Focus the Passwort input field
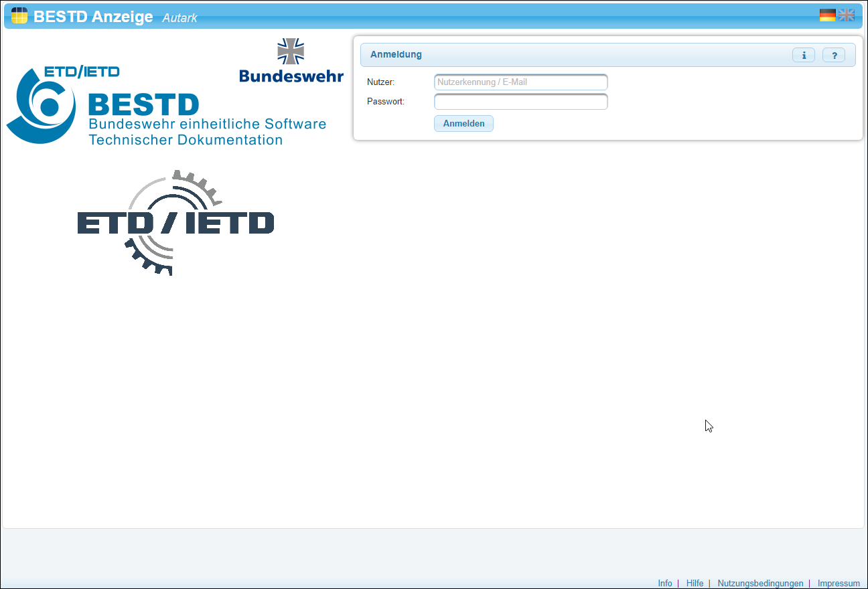868x589 pixels. coord(521,102)
